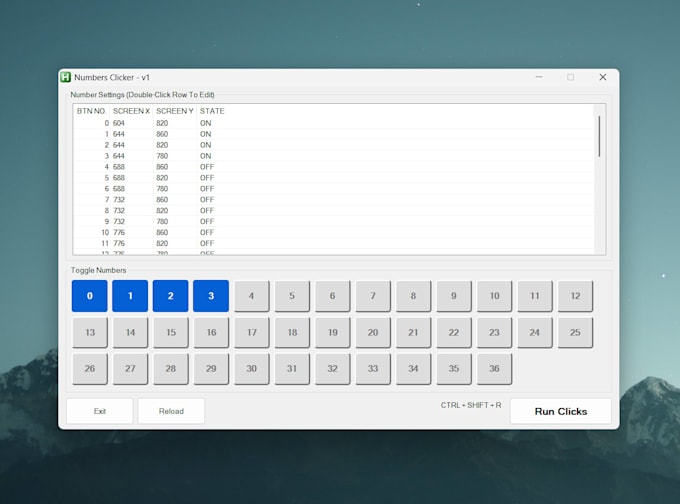
Task: Reload the number settings
Action: pyautogui.click(x=171, y=411)
